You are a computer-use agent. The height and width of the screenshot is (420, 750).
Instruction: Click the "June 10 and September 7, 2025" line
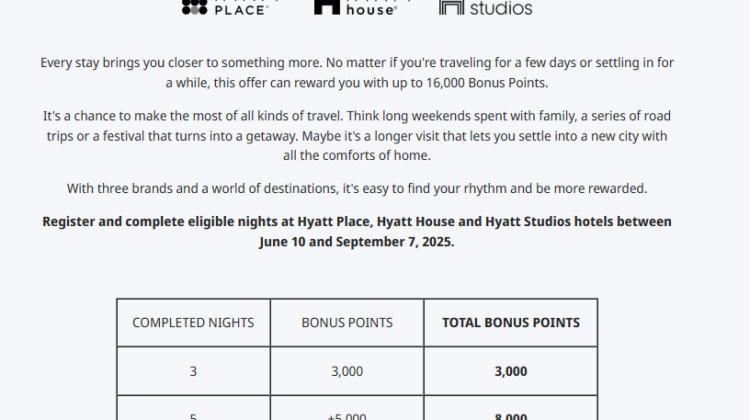pos(357,242)
